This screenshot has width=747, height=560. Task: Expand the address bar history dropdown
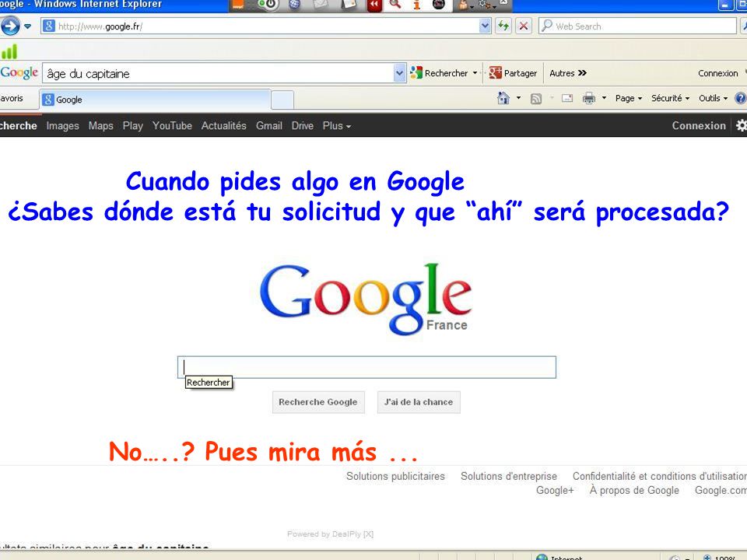click(485, 26)
